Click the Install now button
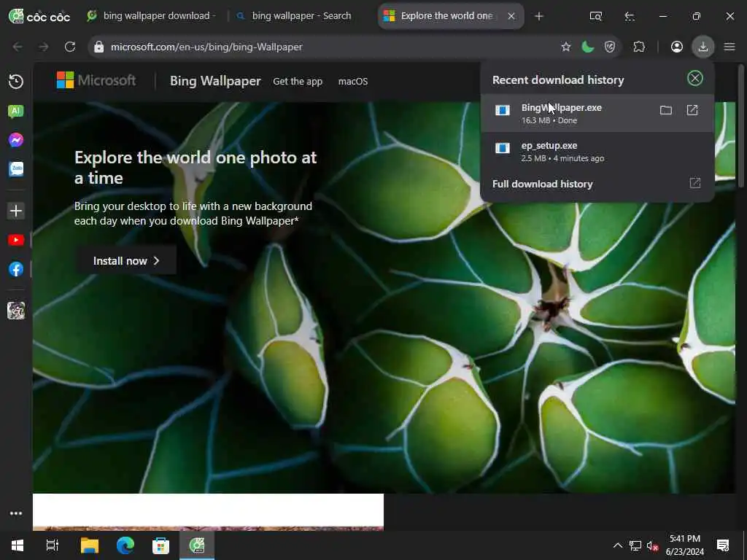This screenshot has width=747, height=560. point(126,260)
